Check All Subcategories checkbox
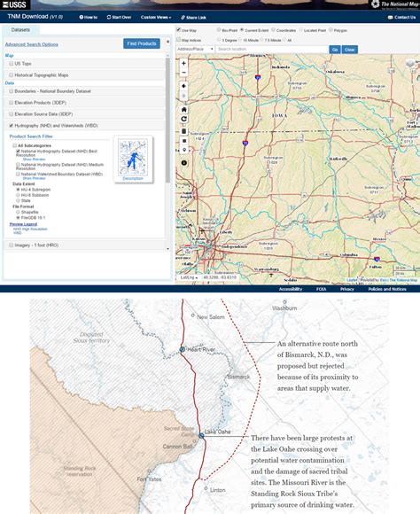The height and width of the screenshot is (514, 420). (14, 145)
